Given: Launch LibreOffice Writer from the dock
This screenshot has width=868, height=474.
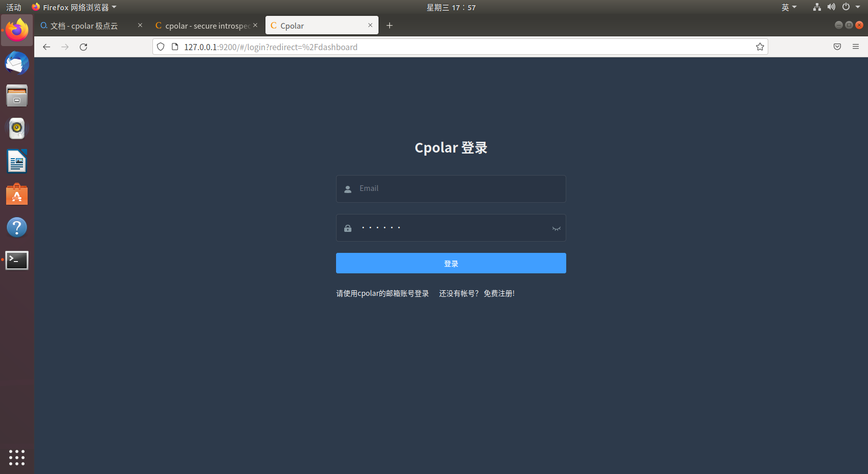Looking at the screenshot, I should [17, 162].
